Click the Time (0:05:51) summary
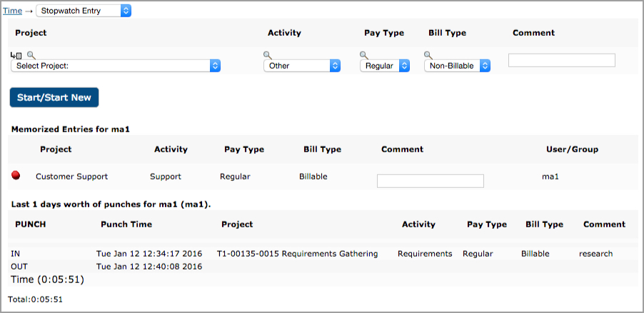Image resolution: width=644 pixels, height=313 pixels. [x=48, y=279]
